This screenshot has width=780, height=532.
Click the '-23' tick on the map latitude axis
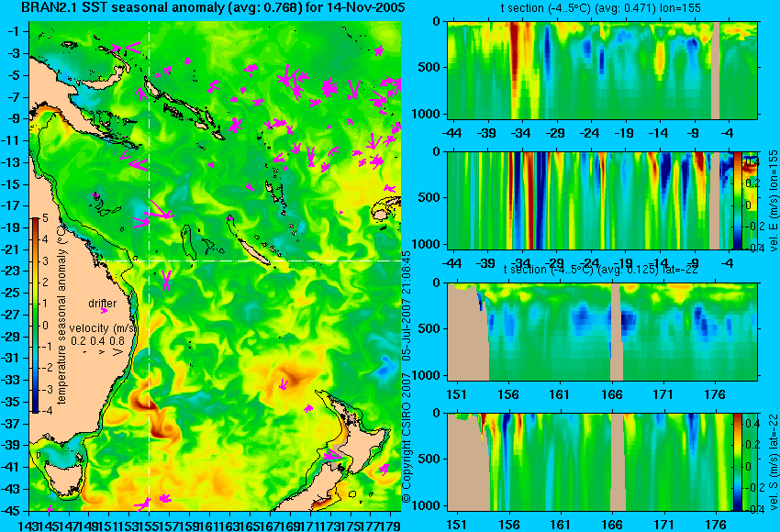[x=10, y=271]
